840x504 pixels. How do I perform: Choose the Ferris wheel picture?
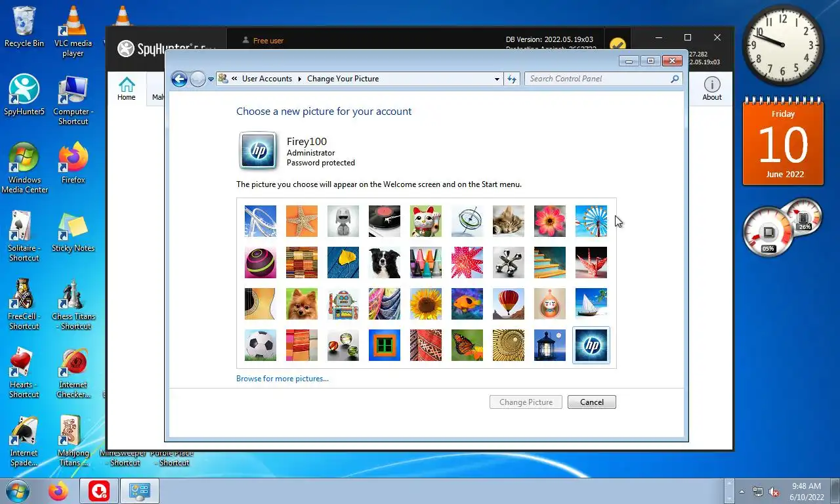click(591, 221)
